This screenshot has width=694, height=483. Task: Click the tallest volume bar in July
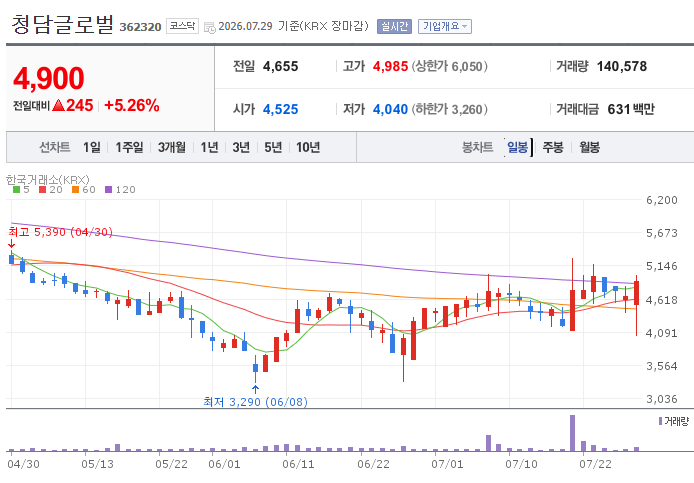coord(572,433)
